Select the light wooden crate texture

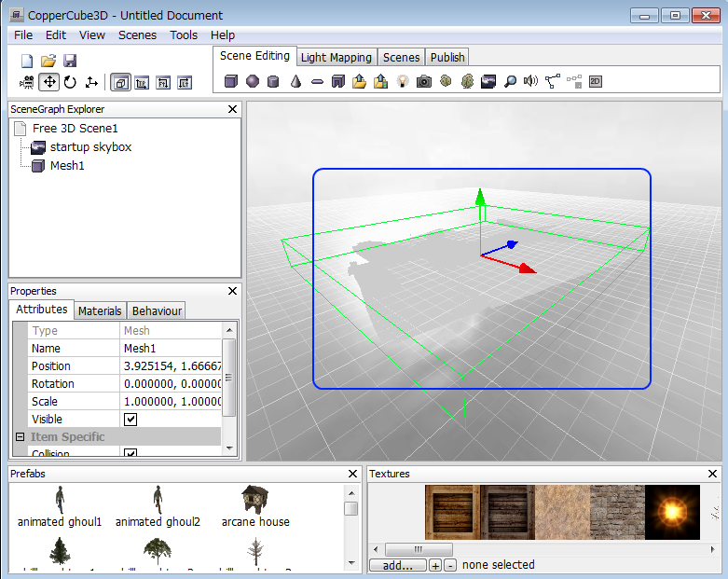pyautogui.click(x=452, y=512)
